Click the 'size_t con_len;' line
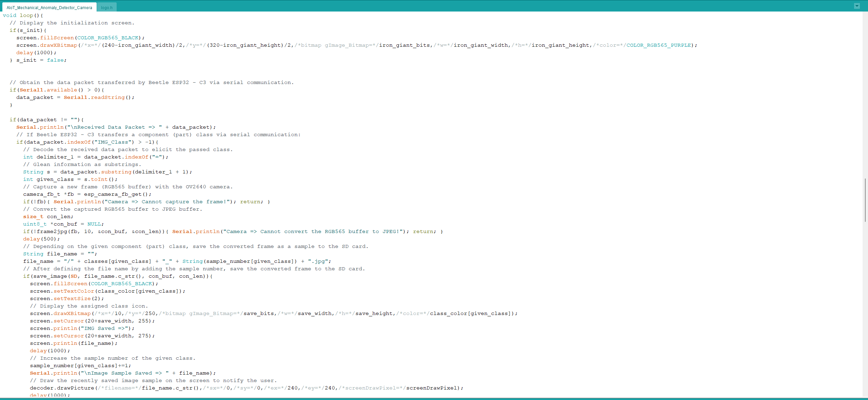This screenshot has height=400, width=868. click(48, 217)
